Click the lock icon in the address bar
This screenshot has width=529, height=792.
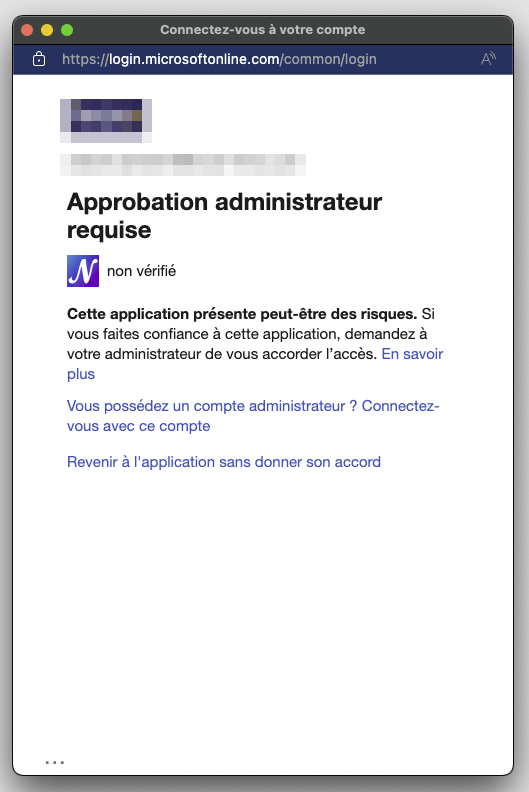[39, 59]
